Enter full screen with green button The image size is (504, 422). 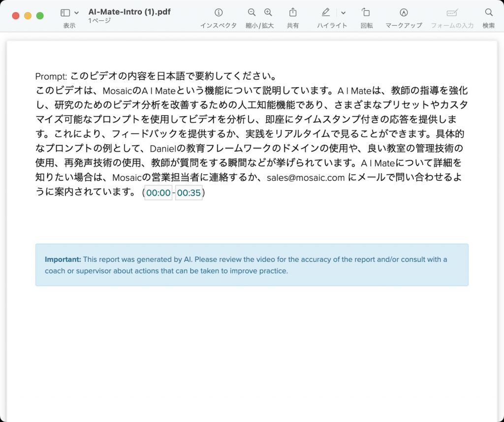(40, 16)
